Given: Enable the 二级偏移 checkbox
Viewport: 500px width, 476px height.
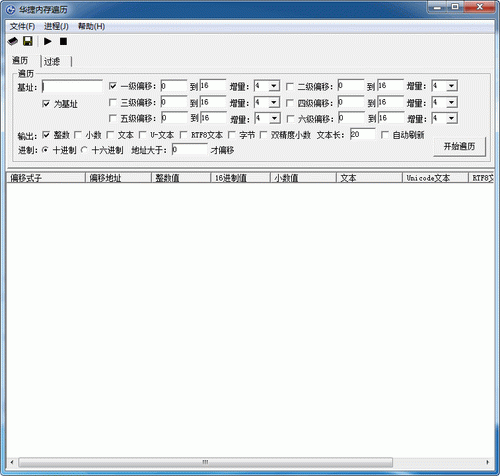Looking at the screenshot, I should click(x=290, y=87).
